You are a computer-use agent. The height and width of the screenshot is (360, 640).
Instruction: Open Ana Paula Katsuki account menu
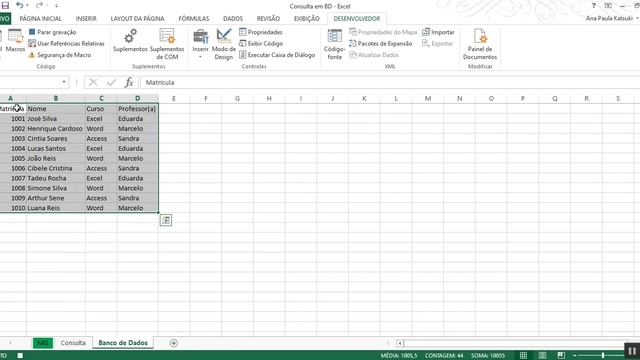pos(612,18)
